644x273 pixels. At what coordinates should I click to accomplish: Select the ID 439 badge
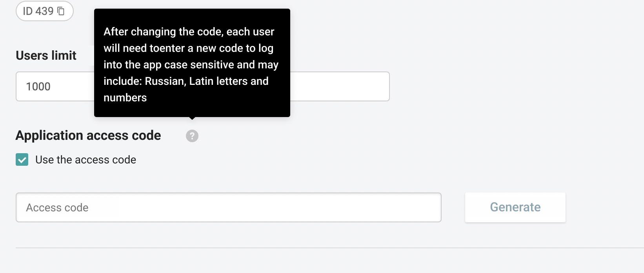point(44,11)
